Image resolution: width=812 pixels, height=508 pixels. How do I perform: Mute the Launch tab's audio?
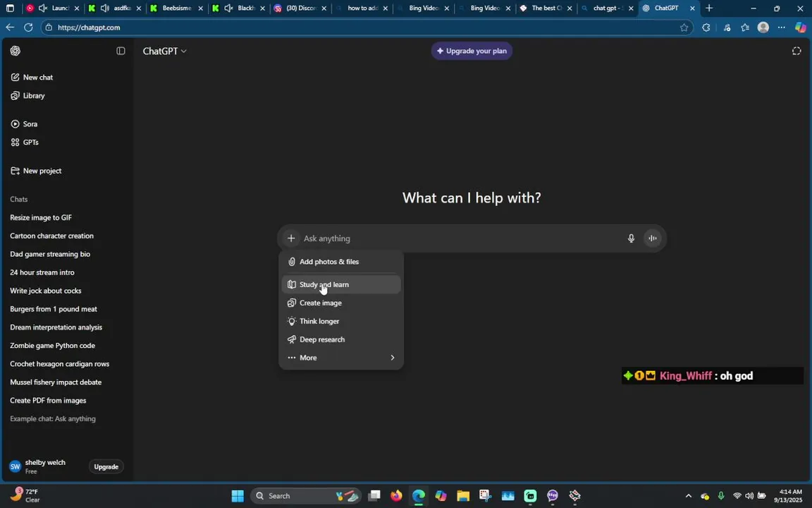pyautogui.click(x=43, y=8)
